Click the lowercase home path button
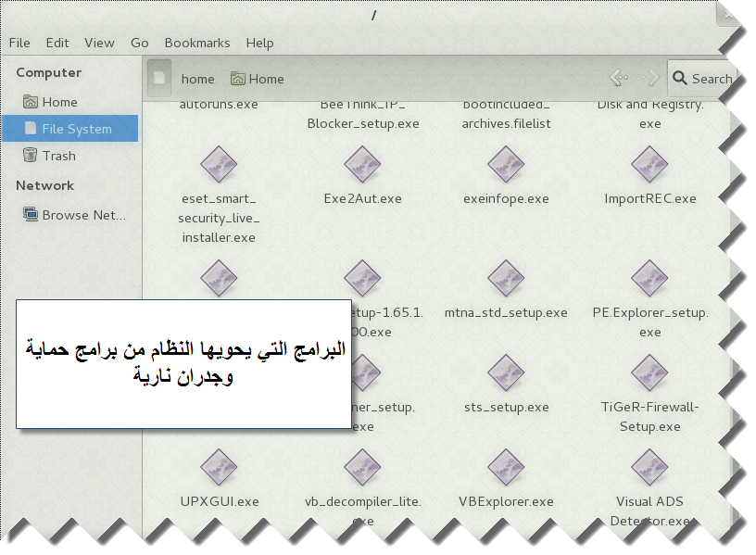 [x=197, y=79]
